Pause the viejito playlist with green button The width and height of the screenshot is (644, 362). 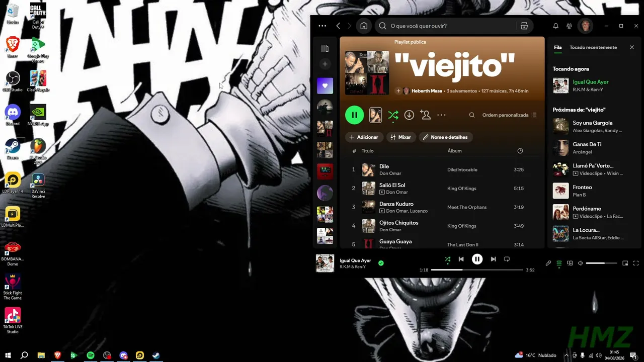pyautogui.click(x=354, y=115)
